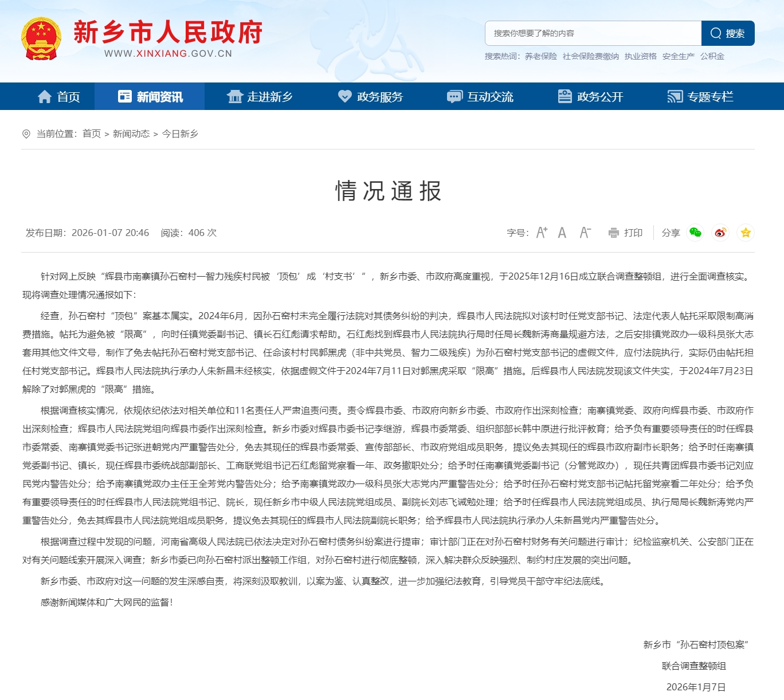Follow the 新闻动态 breadcrumb link
Screen dimensions: 784x700
(x=131, y=133)
